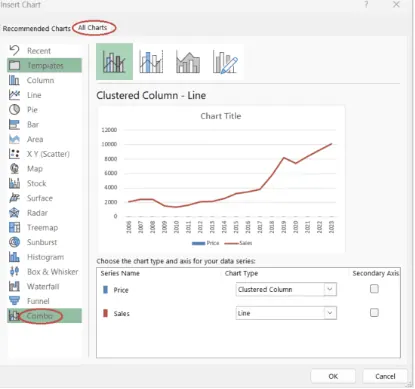The image size is (415, 389).
Task: Pick Custom Combination subtype icon
Action: (225, 61)
